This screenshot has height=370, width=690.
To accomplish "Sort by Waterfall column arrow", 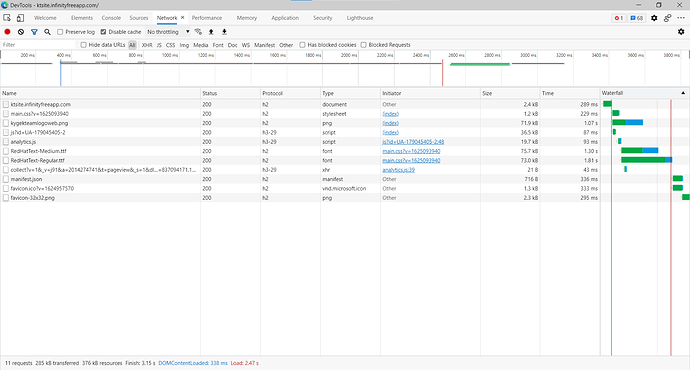I will point(683,93).
